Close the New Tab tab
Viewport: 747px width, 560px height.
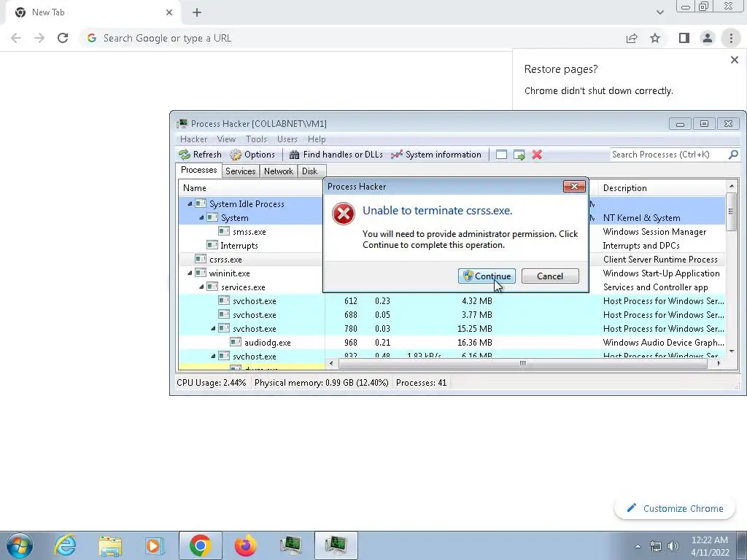pyautogui.click(x=169, y=12)
